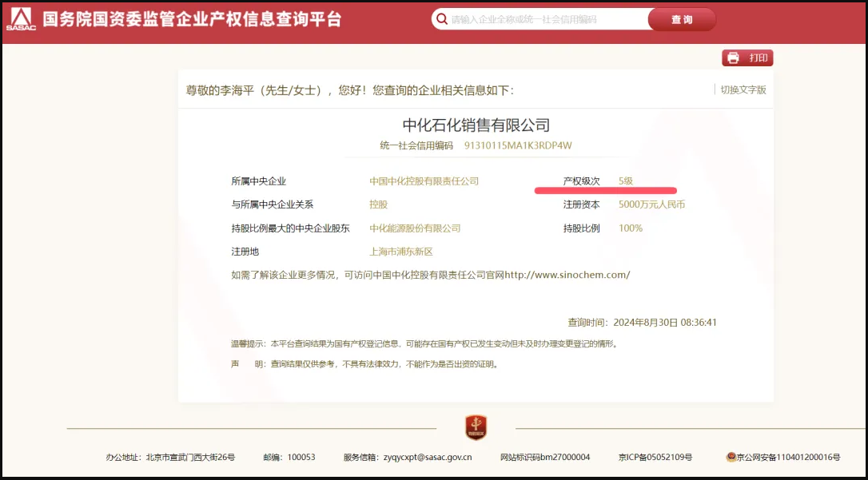Click the 持股比例最大的中央企业股东 label
Screen dimensions: 868x480
click(291, 228)
